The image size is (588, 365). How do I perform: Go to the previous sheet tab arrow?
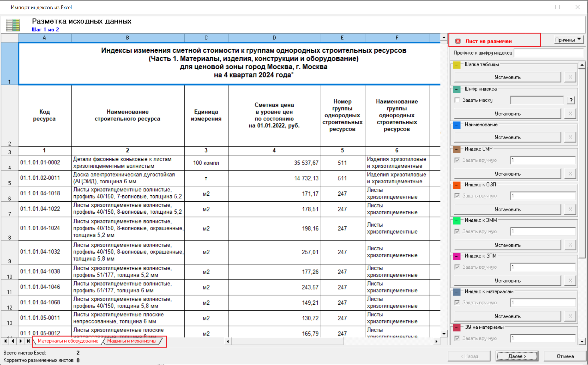tap(13, 341)
